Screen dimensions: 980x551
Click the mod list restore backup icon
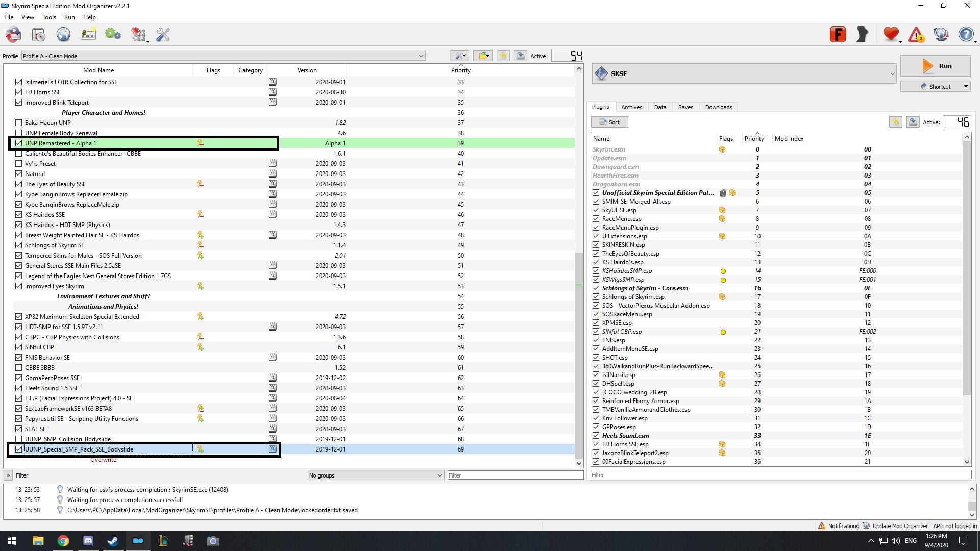(503, 56)
